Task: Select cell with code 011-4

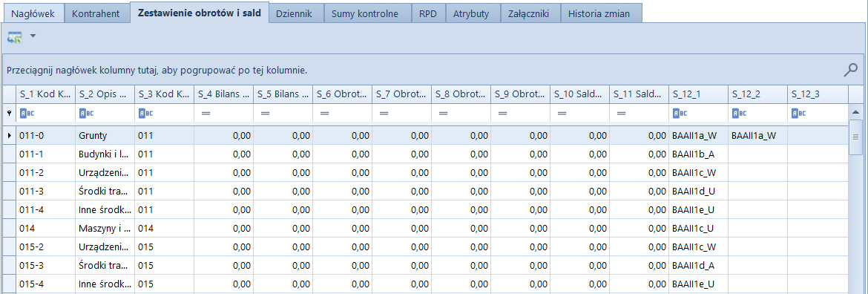Action: pyautogui.click(x=45, y=209)
